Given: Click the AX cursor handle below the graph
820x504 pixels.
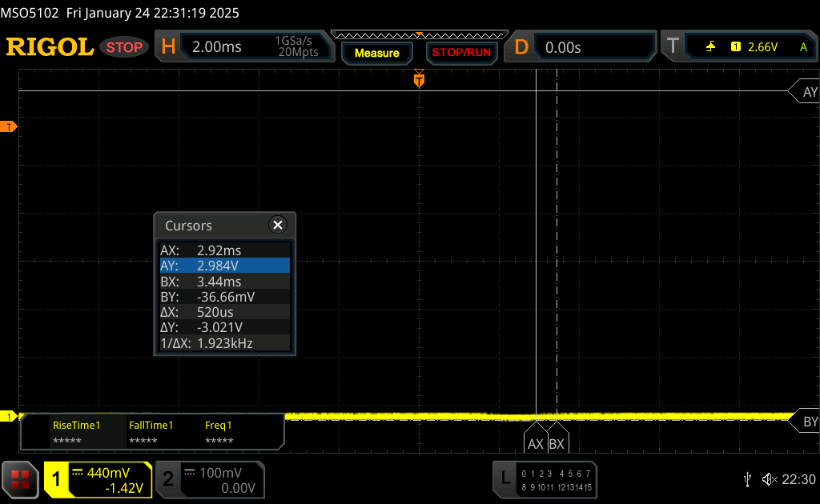Looking at the screenshot, I should click(x=536, y=443).
